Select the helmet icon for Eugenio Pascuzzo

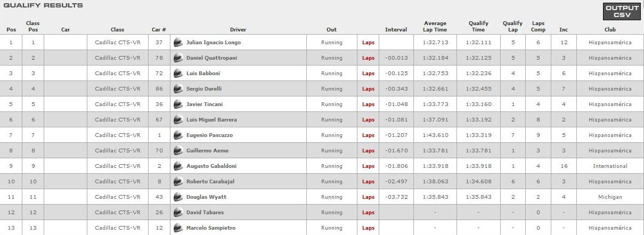point(178,135)
